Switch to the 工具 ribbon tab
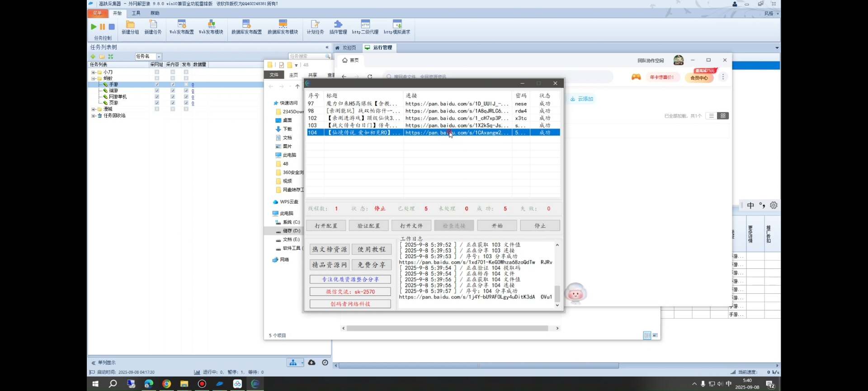 (136, 13)
